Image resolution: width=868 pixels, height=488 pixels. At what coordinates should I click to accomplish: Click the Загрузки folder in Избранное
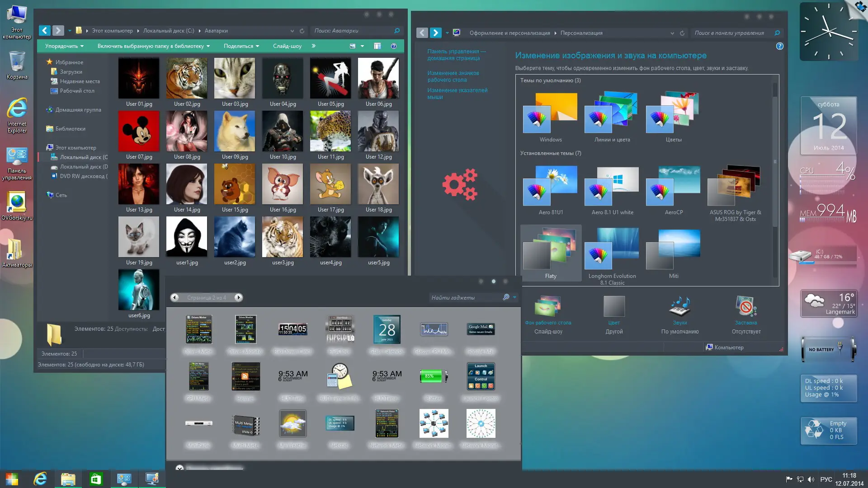(x=71, y=72)
